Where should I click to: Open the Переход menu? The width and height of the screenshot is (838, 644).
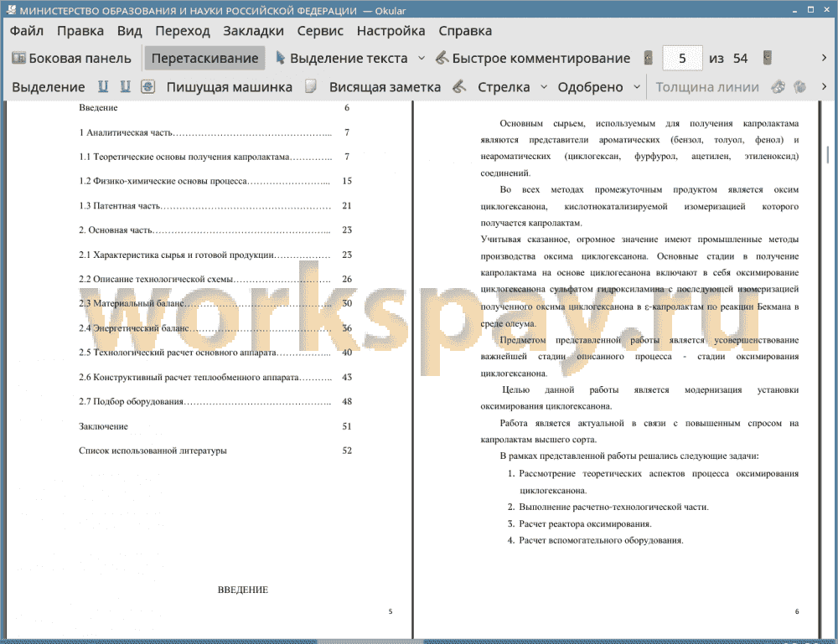182,31
